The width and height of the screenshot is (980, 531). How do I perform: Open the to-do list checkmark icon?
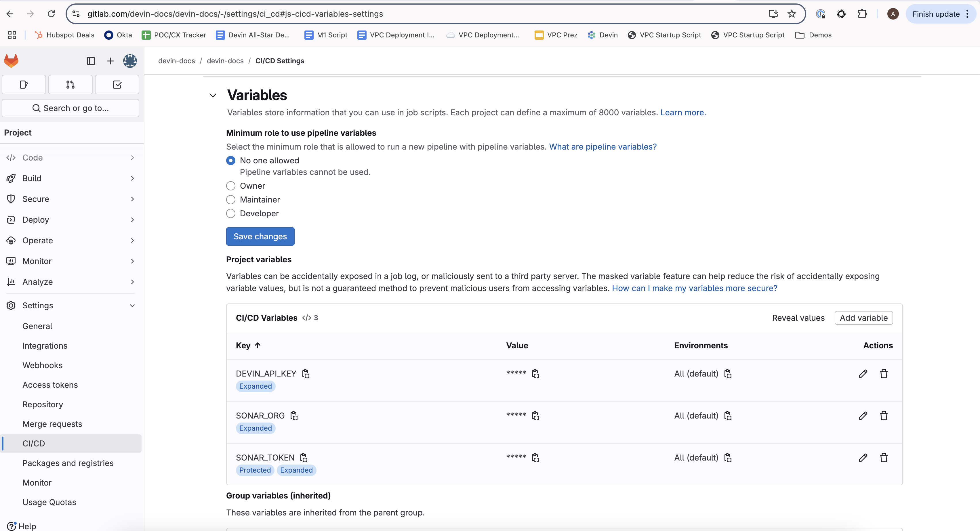(117, 85)
